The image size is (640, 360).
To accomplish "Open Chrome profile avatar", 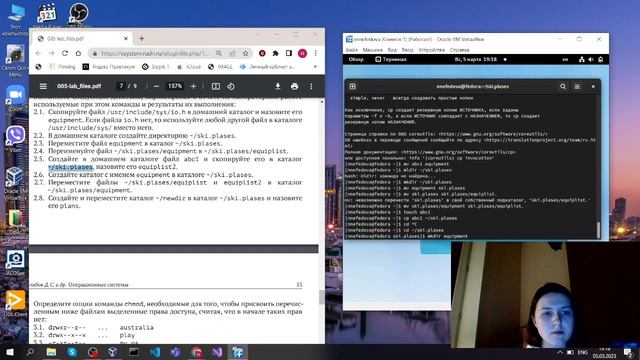I will click(302, 53).
